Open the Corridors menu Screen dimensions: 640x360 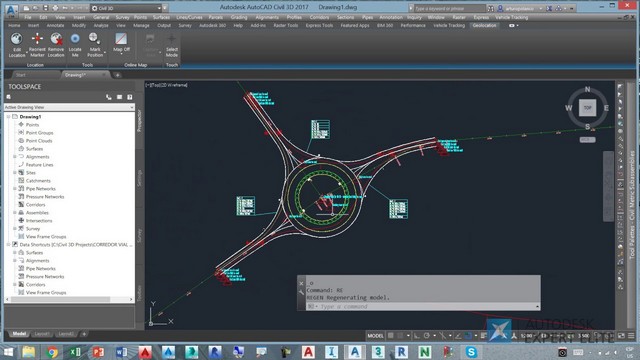pos(319,17)
